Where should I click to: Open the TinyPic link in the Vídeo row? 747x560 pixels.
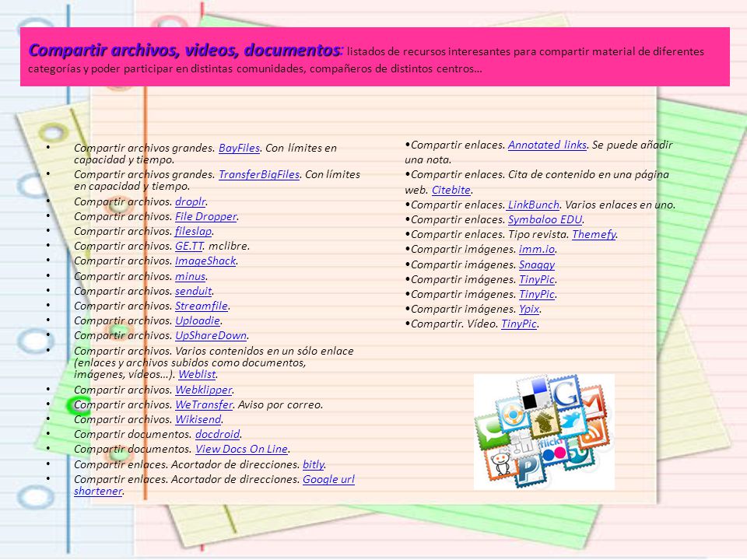[x=519, y=324]
